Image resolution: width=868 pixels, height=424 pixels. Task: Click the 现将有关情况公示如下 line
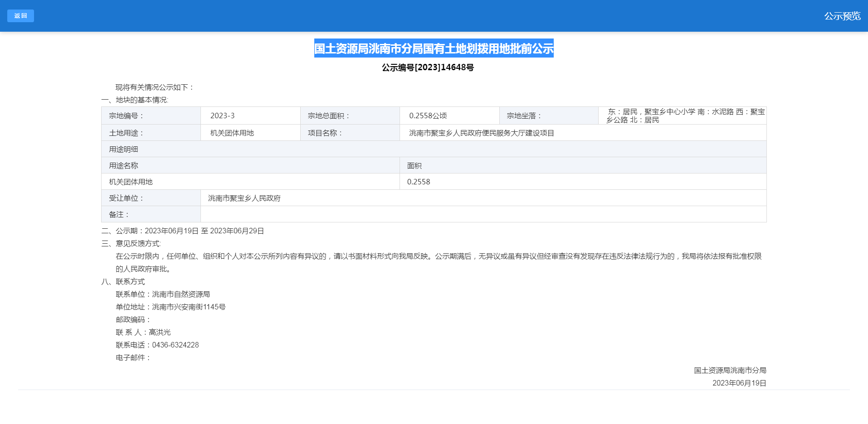click(155, 87)
